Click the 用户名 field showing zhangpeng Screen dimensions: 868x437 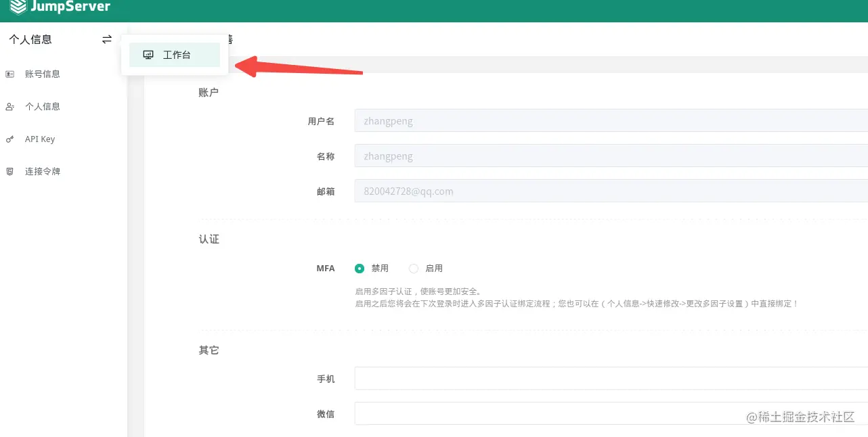611,121
